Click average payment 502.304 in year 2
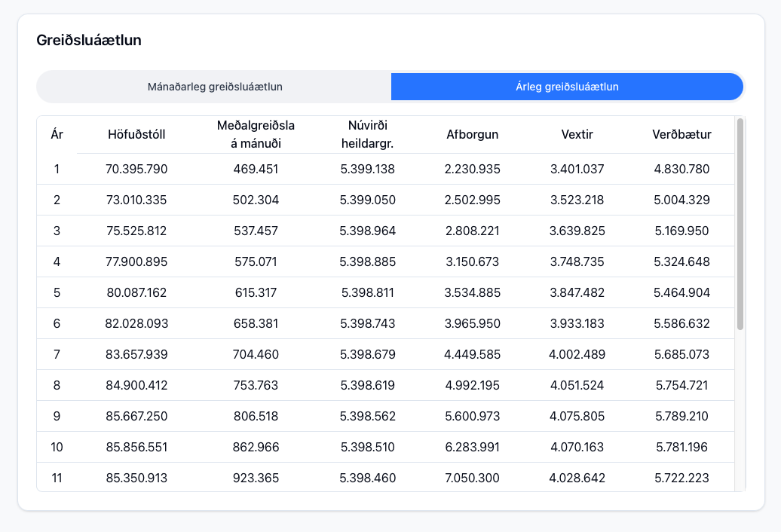The height and width of the screenshot is (532, 781). click(x=256, y=200)
